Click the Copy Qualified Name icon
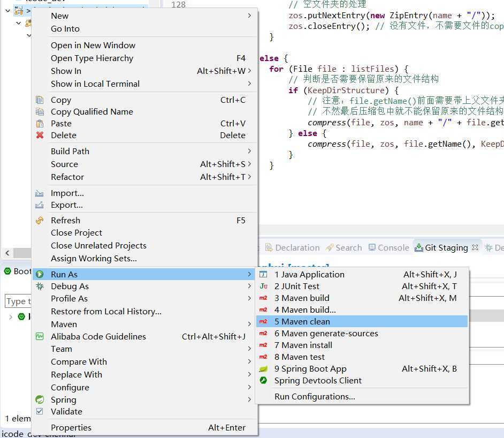 click(x=40, y=111)
